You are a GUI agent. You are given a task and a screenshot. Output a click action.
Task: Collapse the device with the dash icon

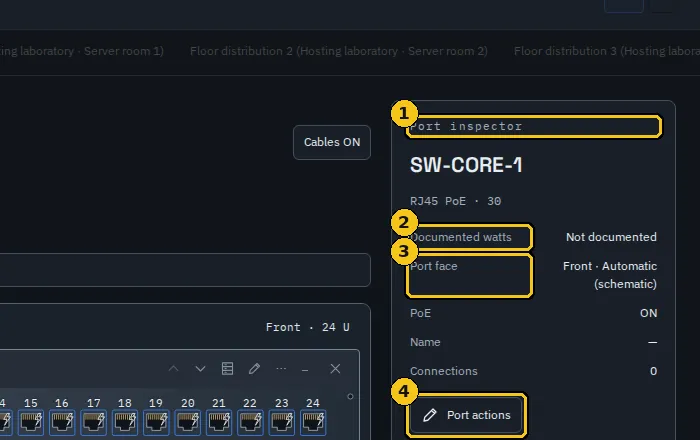click(x=305, y=370)
